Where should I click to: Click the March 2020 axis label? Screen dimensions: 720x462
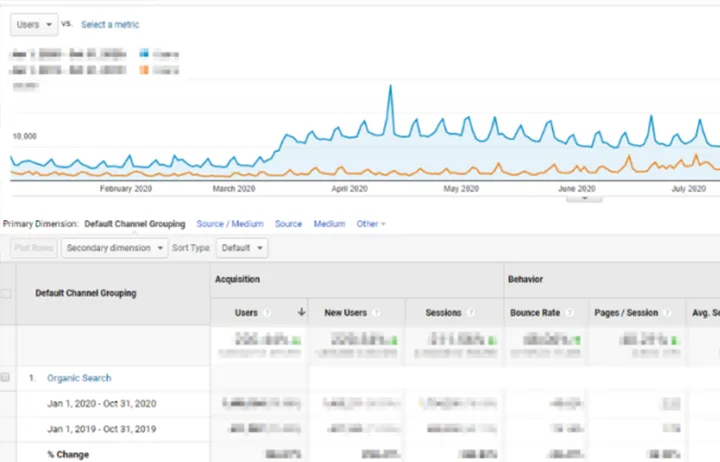tap(234, 189)
